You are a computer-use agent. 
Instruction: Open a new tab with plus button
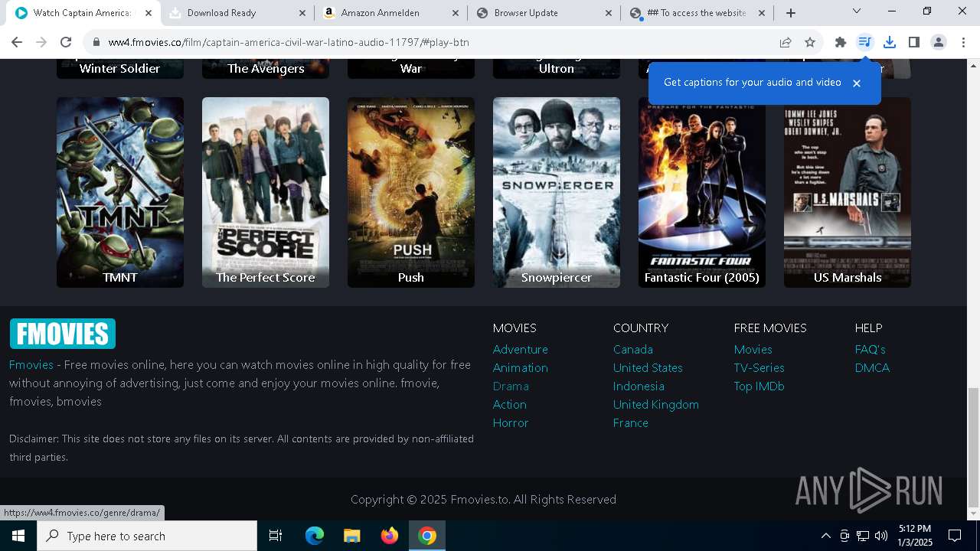coord(791,13)
